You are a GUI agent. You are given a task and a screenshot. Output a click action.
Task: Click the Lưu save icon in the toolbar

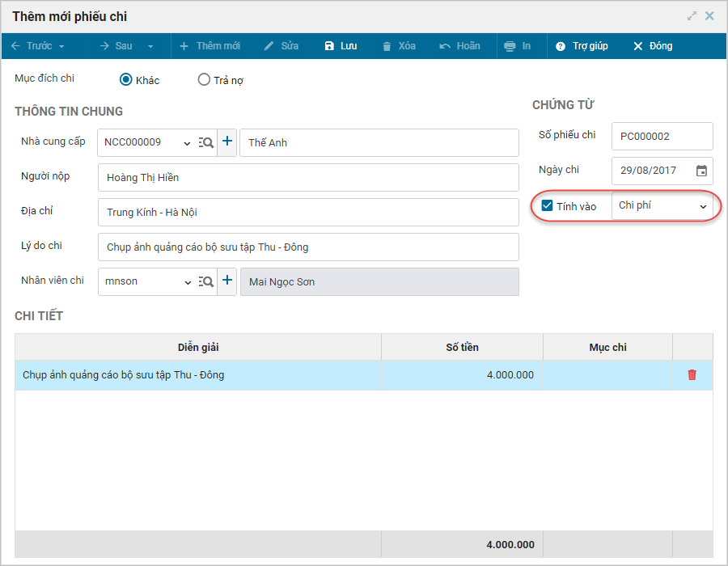(330, 46)
